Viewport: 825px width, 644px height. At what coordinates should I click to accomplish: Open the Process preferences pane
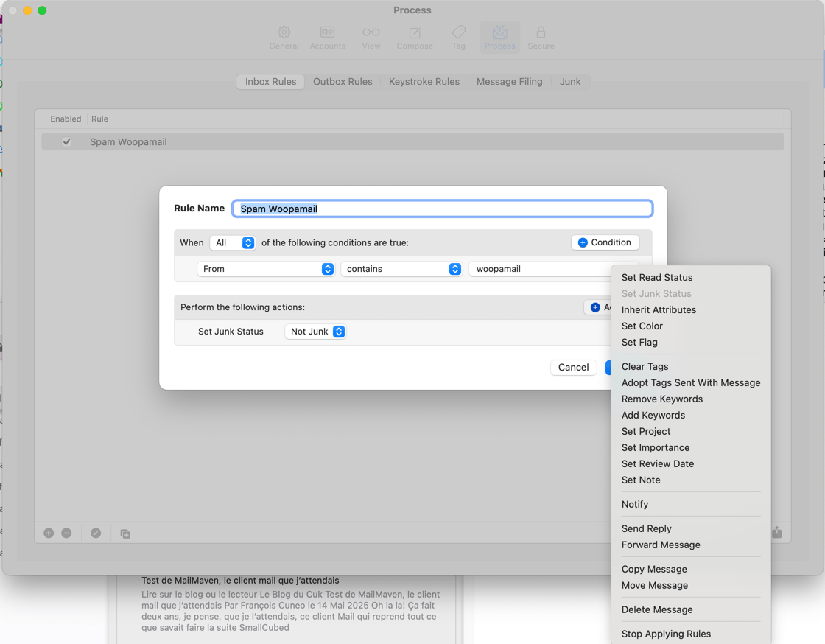click(500, 38)
